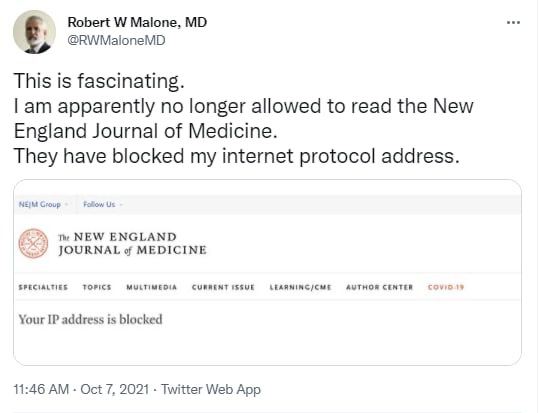Click the red COVID-19 nav link
Image resolution: width=539 pixels, height=413 pixels.
click(x=446, y=287)
